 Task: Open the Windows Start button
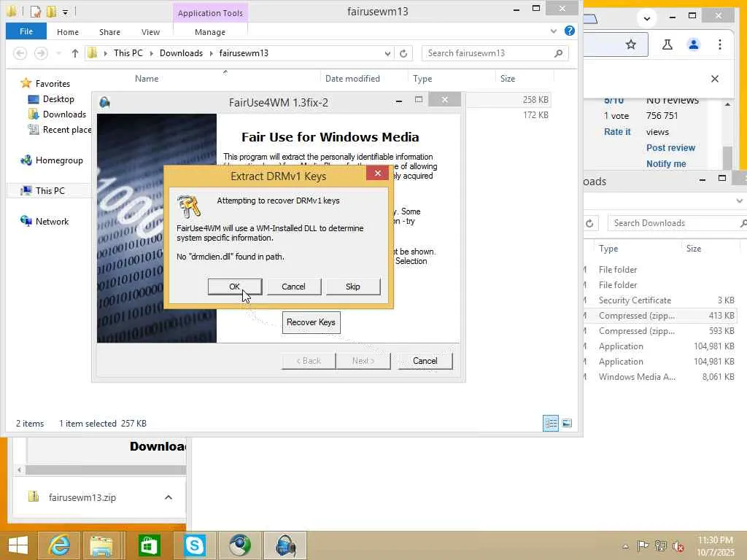(18, 545)
